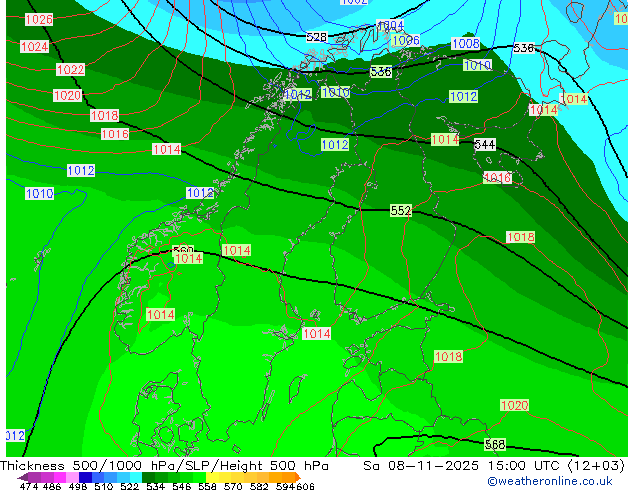Click the legend value 498

click(78, 486)
